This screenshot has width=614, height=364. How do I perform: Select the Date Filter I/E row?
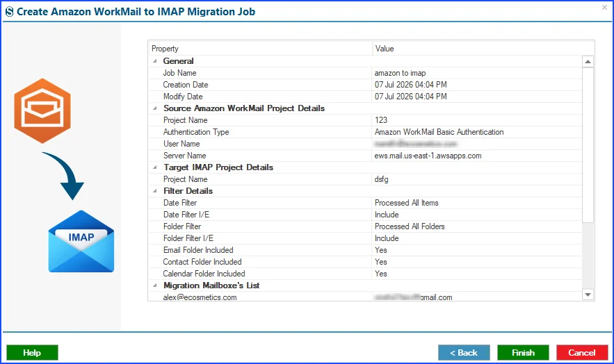point(365,215)
